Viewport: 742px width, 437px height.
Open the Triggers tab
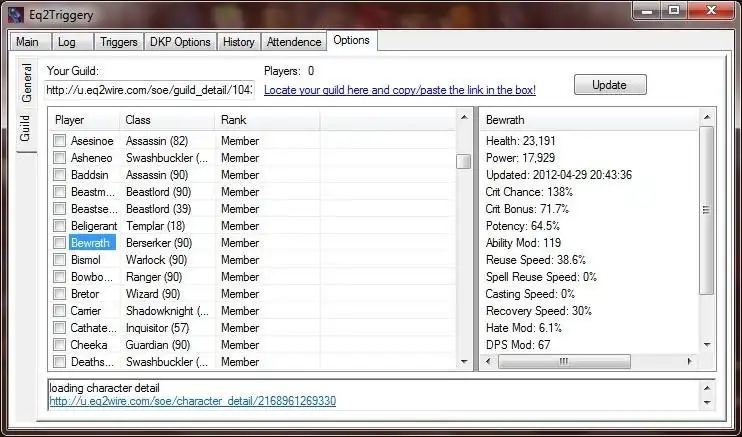pyautogui.click(x=119, y=42)
